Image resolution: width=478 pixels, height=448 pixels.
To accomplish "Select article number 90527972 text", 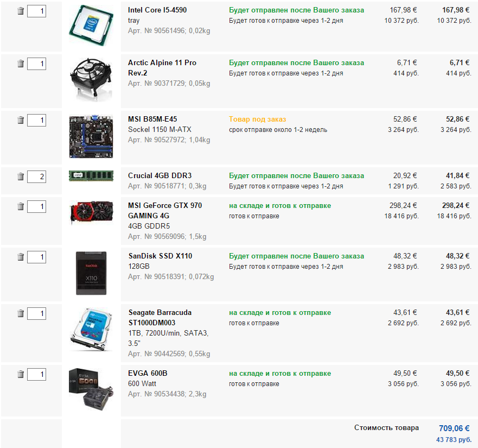I will 169,140.
